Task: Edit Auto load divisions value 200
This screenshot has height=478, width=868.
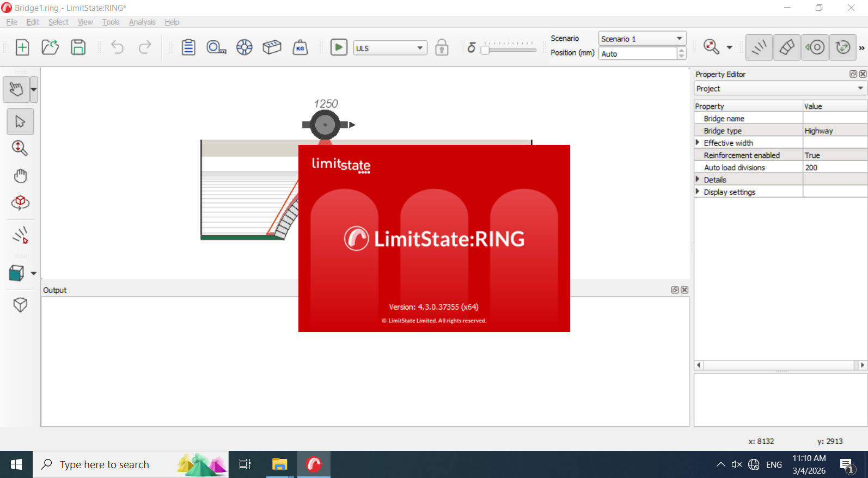Action: pos(835,167)
